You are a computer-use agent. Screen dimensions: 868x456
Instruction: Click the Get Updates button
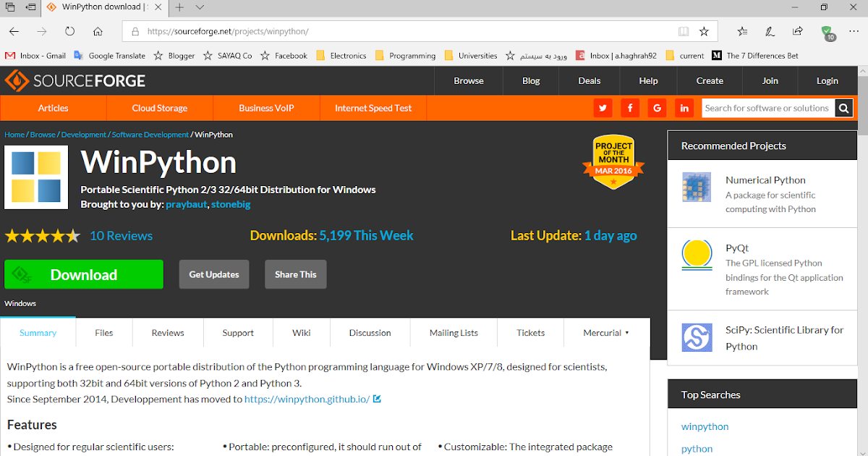[x=214, y=274]
